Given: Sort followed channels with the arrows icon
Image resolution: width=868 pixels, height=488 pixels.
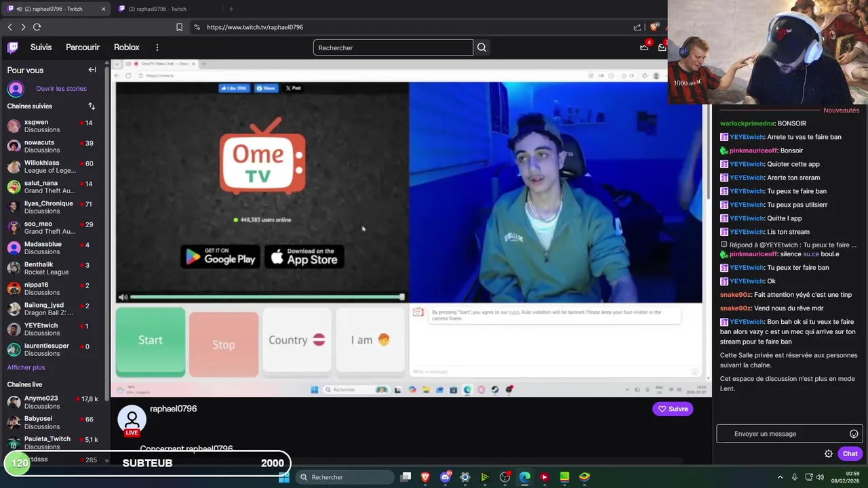Looking at the screenshot, I should [x=92, y=106].
